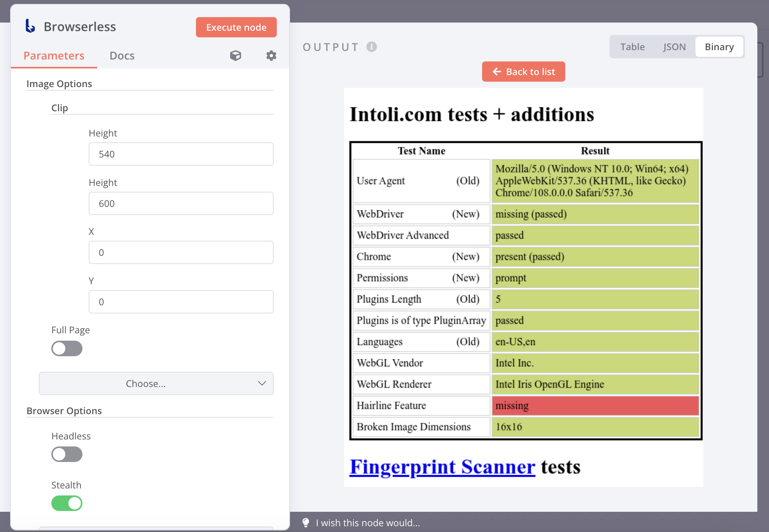Disable the Stealth switch
Screen dimensions: 769x532
click(x=67, y=503)
